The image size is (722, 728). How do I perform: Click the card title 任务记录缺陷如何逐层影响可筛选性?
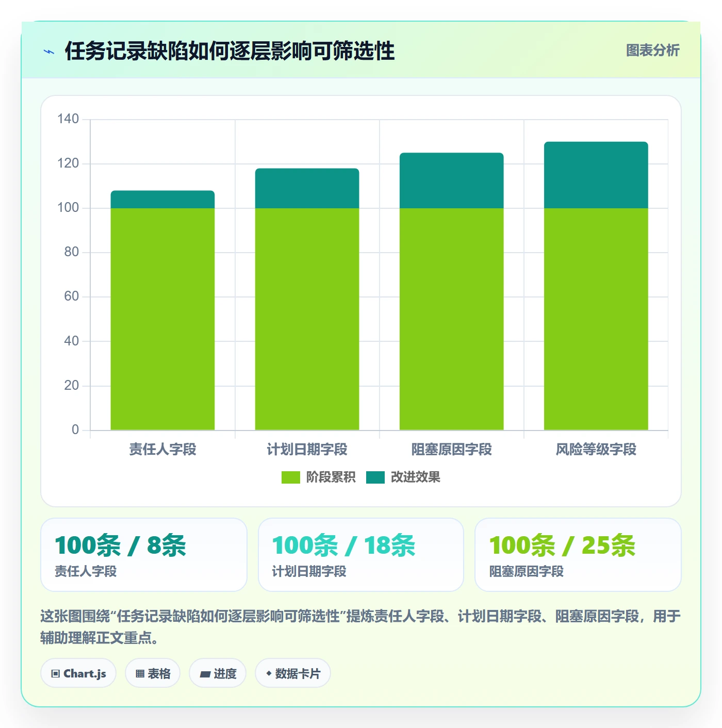click(x=229, y=51)
